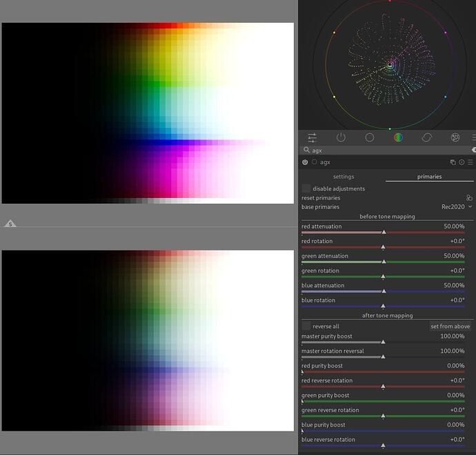
Task: Click the agx module mask indicator icon
Action: pos(315,162)
